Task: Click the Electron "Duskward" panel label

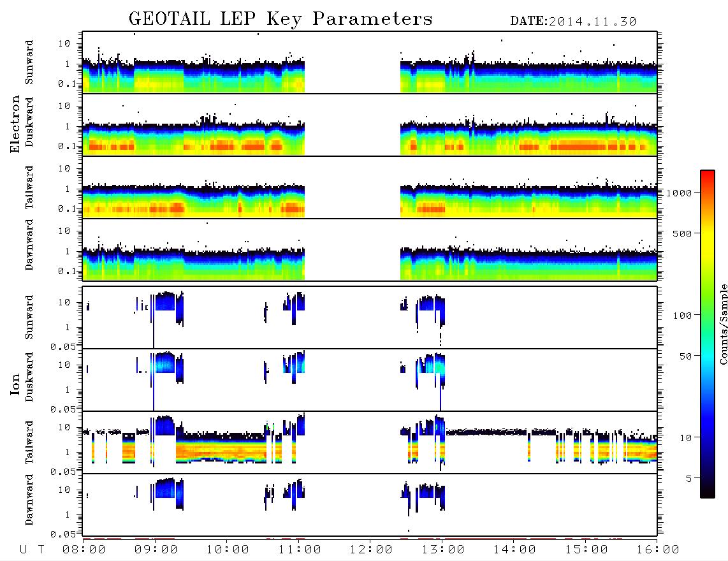Action: tap(29, 122)
